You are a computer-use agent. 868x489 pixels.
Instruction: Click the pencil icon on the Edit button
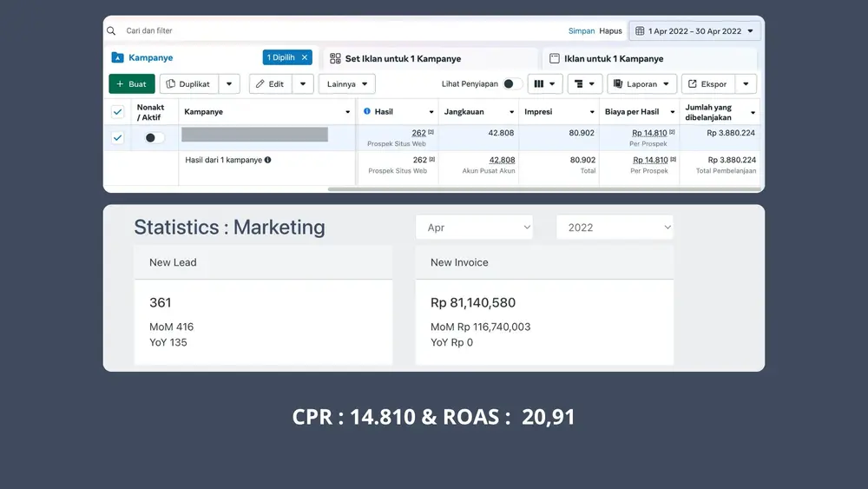[260, 84]
